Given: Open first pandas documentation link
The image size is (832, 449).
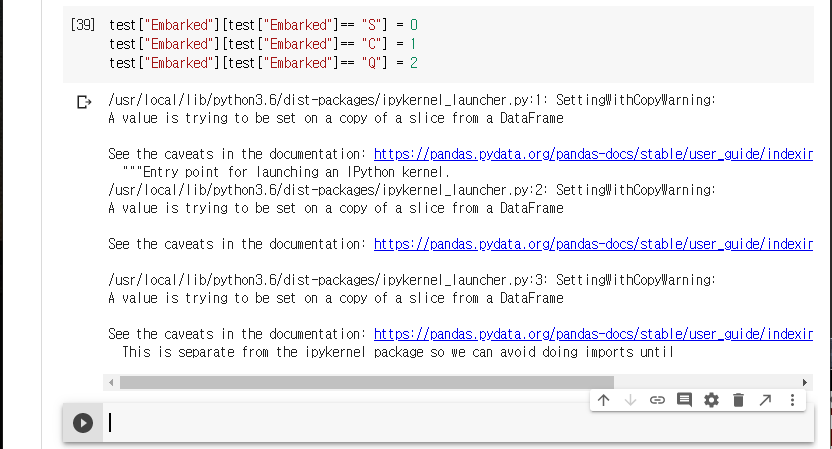Looking at the screenshot, I should [590, 154].
